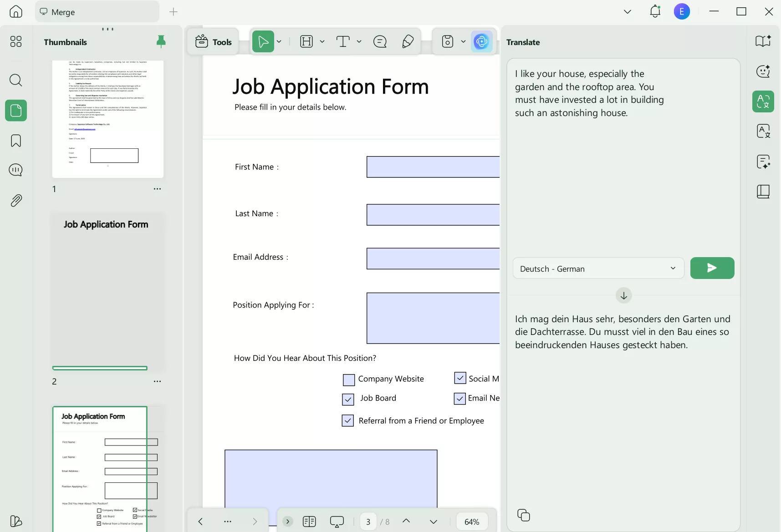Switch to two-page reading view
Viewport: 781px width, 532px height.
pyautogui.click(x=309, y=522)
